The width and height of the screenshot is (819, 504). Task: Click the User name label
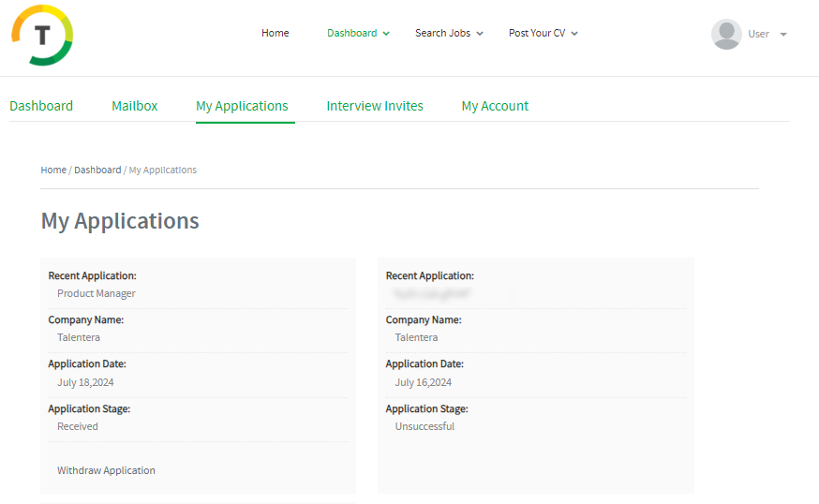tap(758, 34)
